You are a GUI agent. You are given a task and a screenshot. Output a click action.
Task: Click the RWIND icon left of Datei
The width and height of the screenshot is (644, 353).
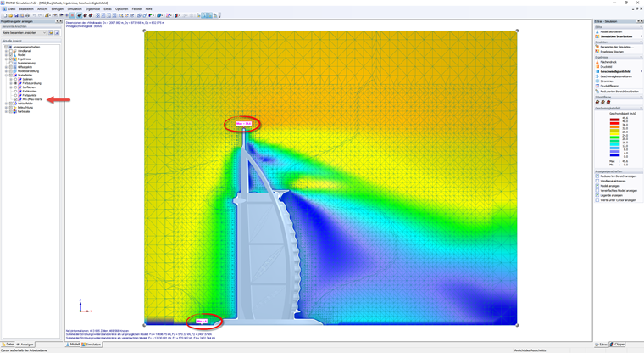pyautogui.click(x=4, y=9)
